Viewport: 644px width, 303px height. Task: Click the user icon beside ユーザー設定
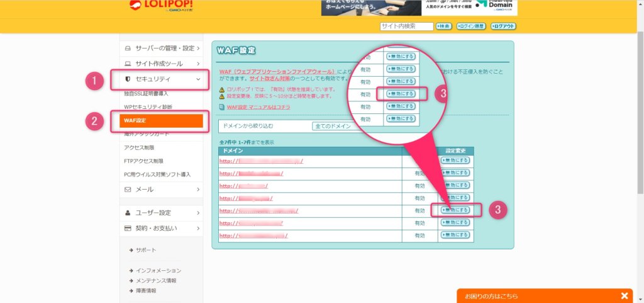(x=128, y=213)
